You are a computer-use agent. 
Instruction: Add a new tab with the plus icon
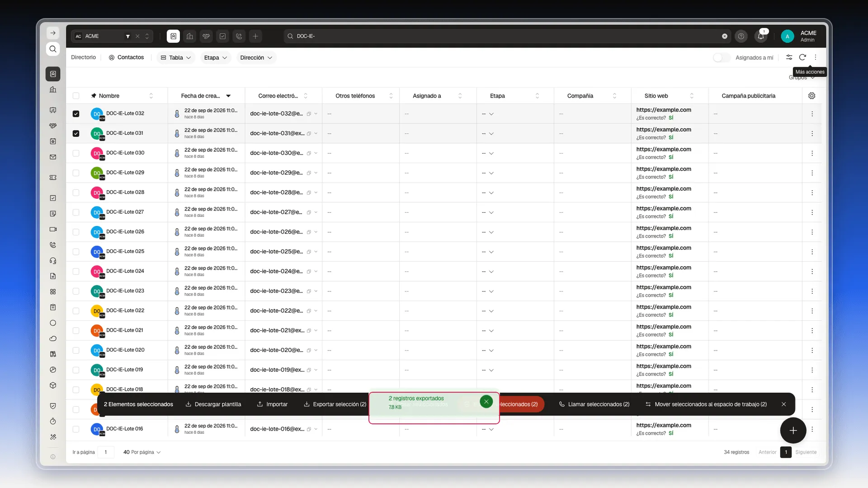click(x=255, y=36)
